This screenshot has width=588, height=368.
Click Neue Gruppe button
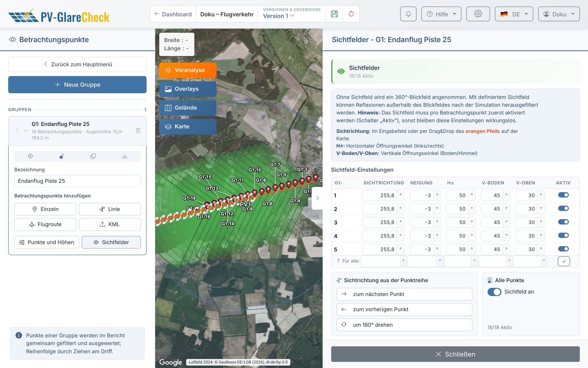[x=77, y=85]
